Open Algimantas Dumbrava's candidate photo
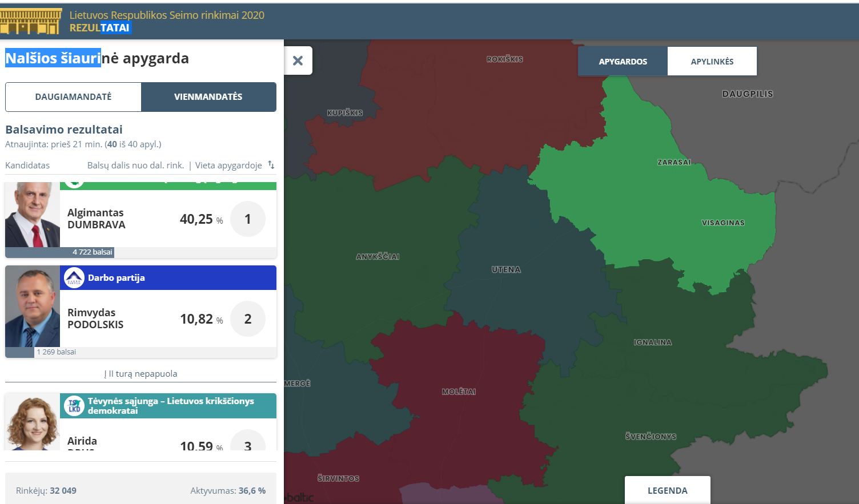Screen dimensions: 859x504 33,215
